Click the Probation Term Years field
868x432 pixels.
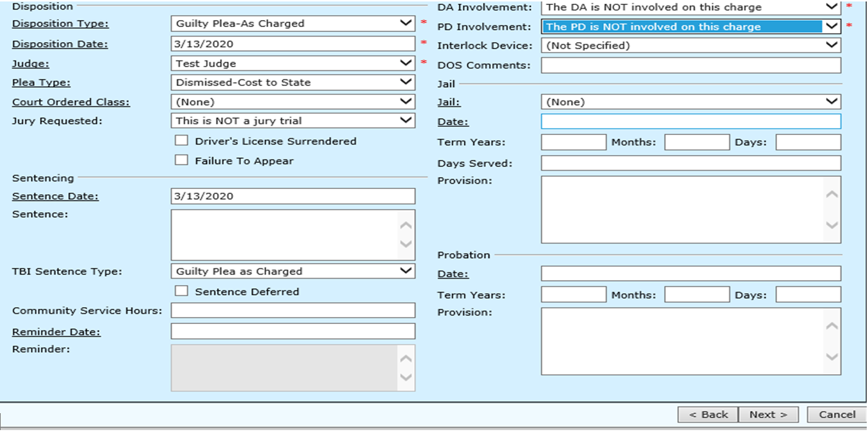(574, 294)
